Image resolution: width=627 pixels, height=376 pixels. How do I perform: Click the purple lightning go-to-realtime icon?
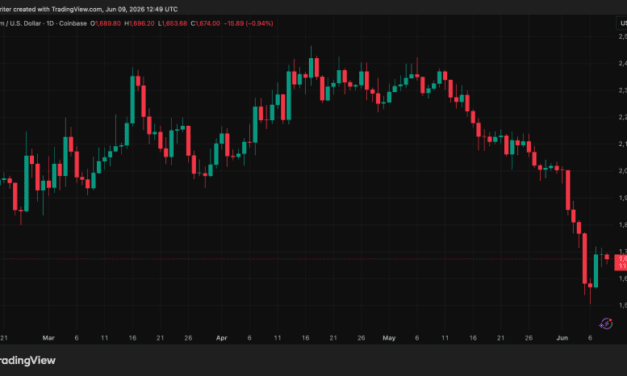tap(606, 323)
